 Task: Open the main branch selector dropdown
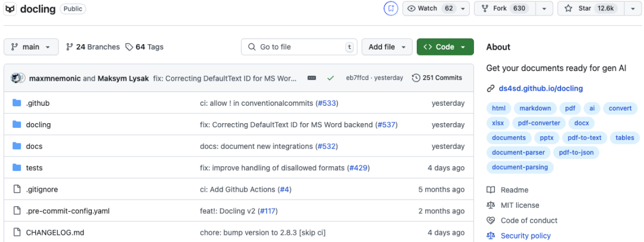coord(31,47)
